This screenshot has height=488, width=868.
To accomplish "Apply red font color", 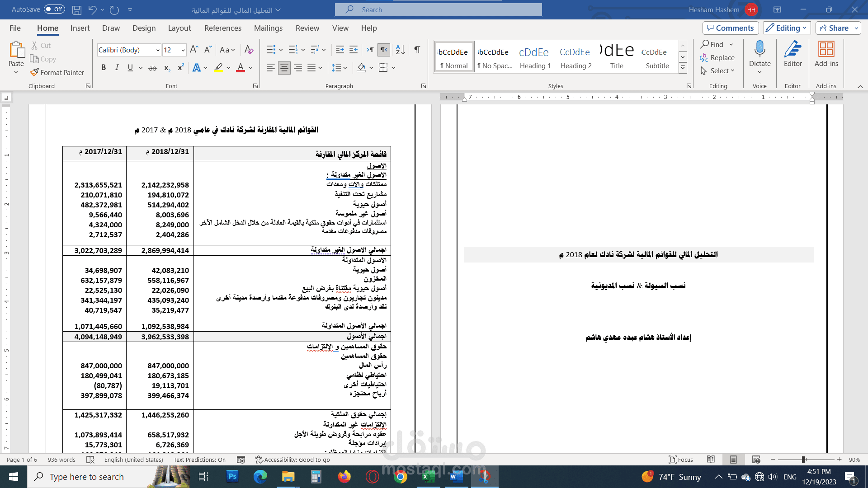I will pos(241,68).
